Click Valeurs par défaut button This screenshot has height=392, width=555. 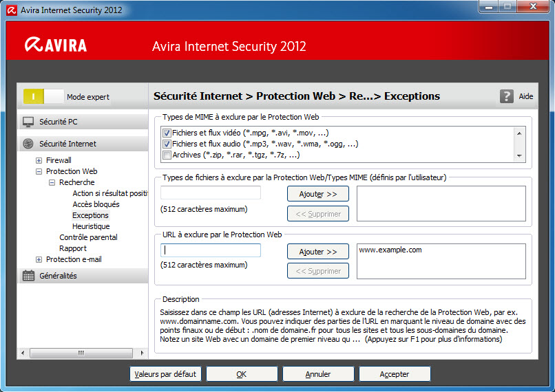[x=165, y=374]
